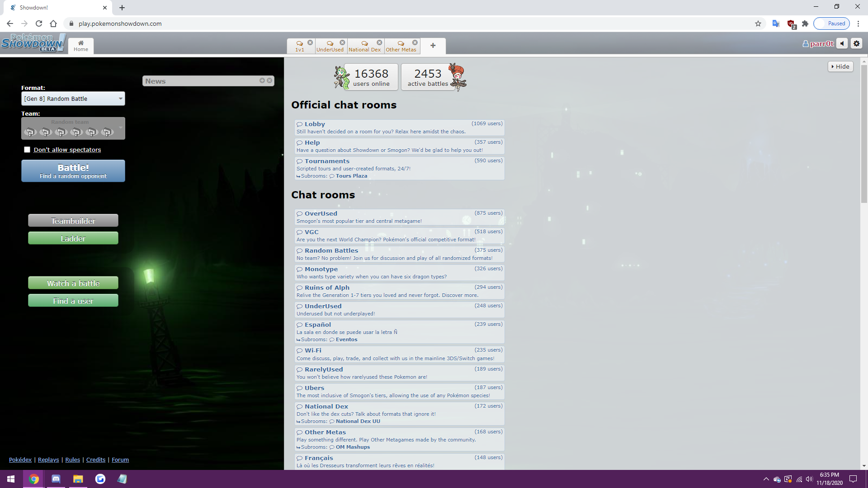Join the Ruins of Alph room
Image resolution: width=868 pixels, height=488 pixels.
tap(400, 291)
